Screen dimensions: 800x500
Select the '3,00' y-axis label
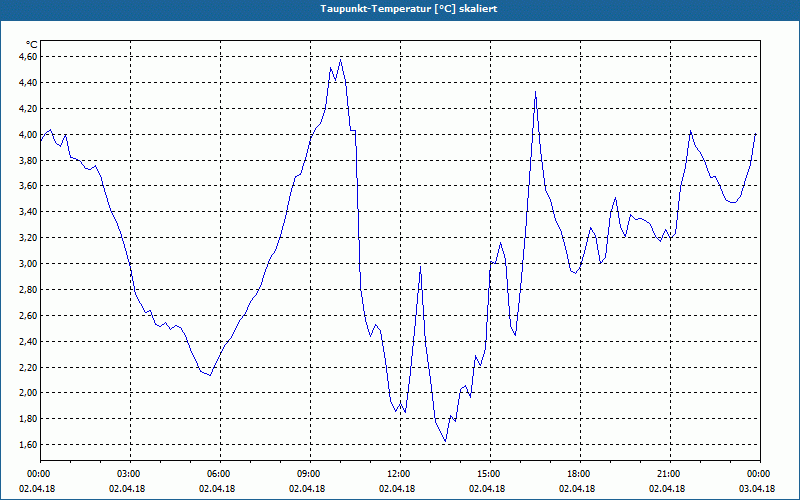(28, 264)
